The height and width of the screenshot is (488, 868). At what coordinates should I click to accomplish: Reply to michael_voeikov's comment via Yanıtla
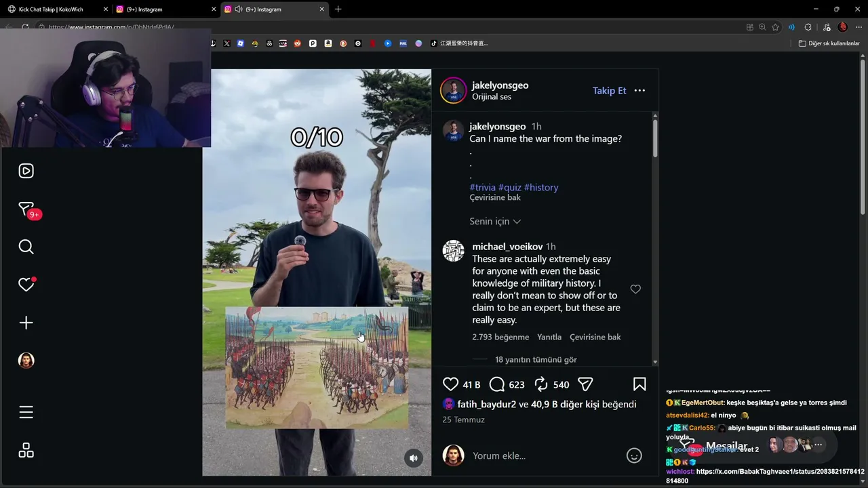pyautogui.click(x=549, y=337)
